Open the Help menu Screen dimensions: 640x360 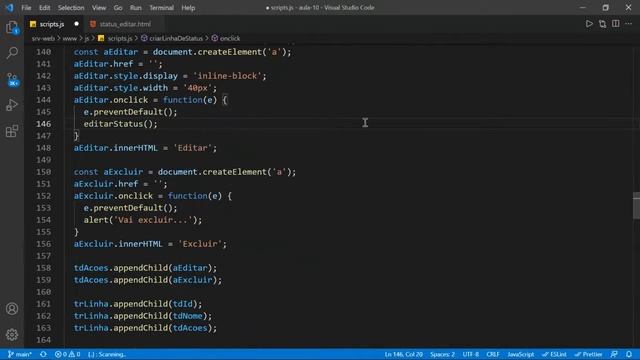[x=188, y=8]
